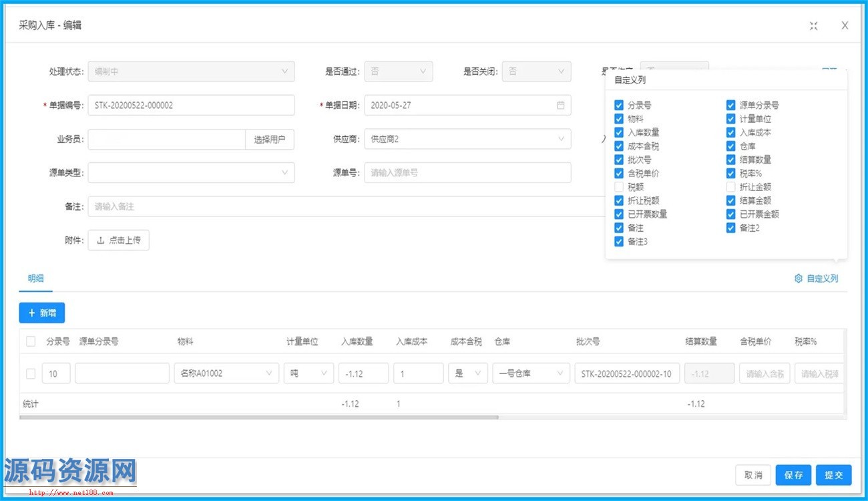Click the 入库数量 field showing -1.12
868x501 pixels.
pos(363,373)
